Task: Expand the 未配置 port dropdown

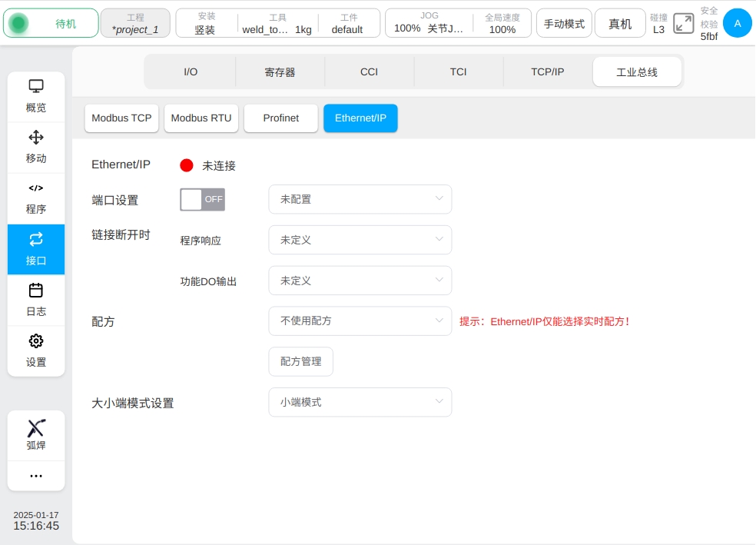Action: 360,199
